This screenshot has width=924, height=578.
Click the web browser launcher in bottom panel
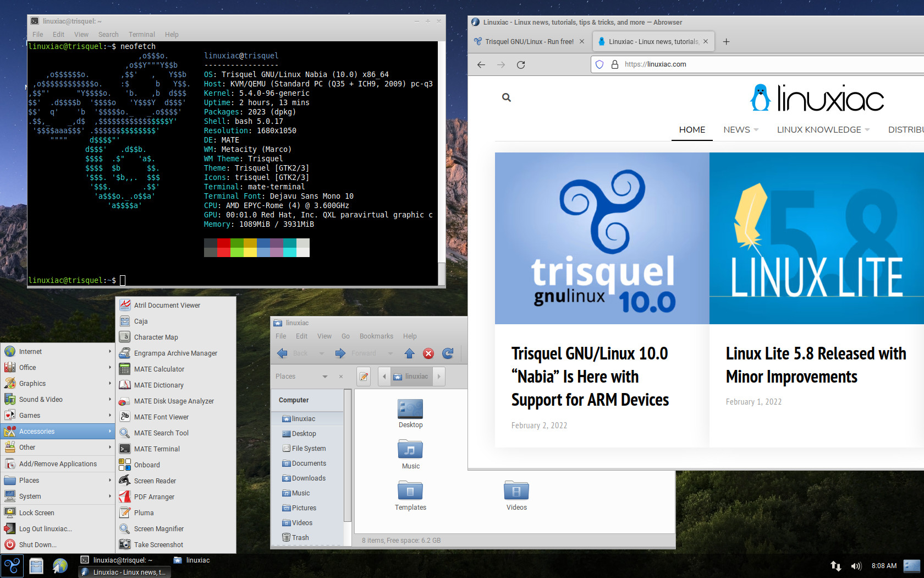60,566
